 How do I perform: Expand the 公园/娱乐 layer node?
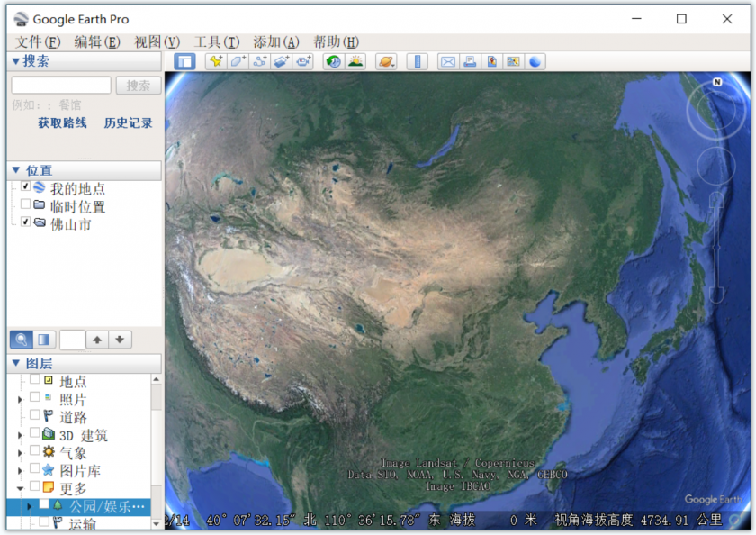click(29, 506)
